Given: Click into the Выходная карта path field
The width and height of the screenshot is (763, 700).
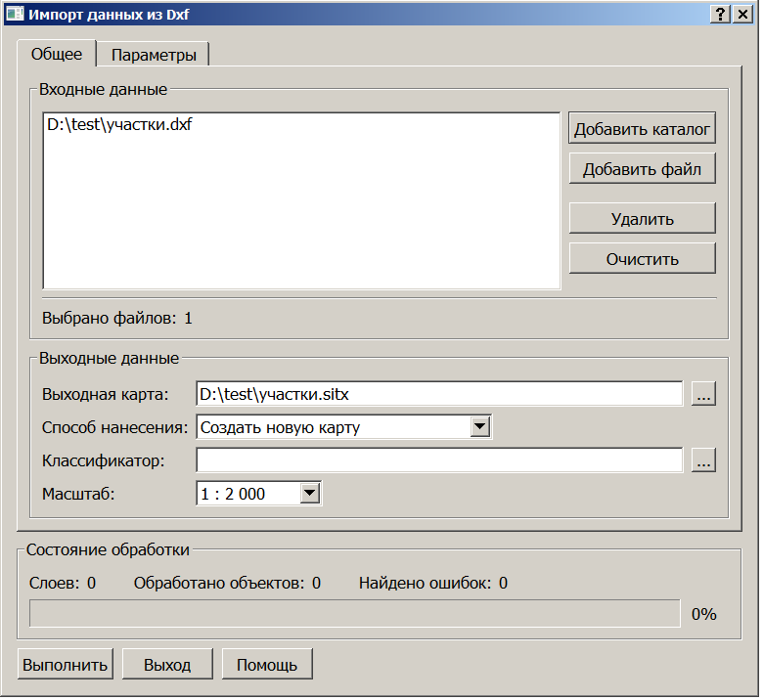Looking at the screenshot, I should click(x=438, y=393).
